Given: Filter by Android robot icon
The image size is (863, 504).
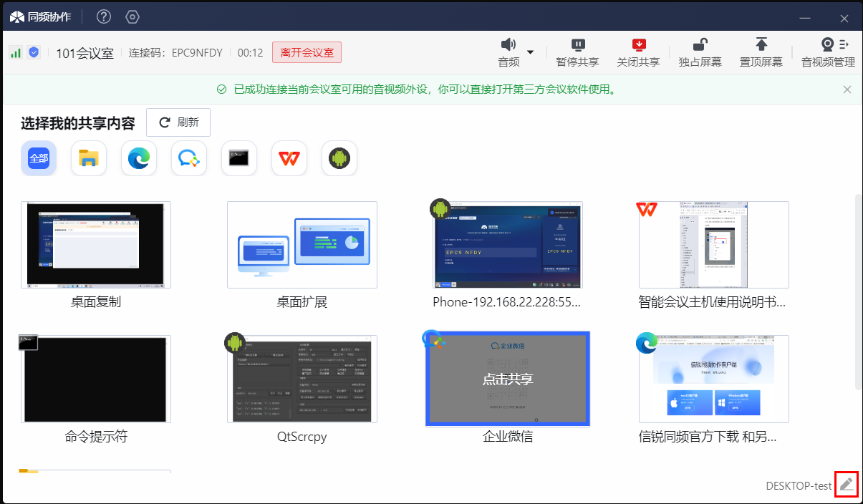Looking at the screenshot, I should point(339,158).
